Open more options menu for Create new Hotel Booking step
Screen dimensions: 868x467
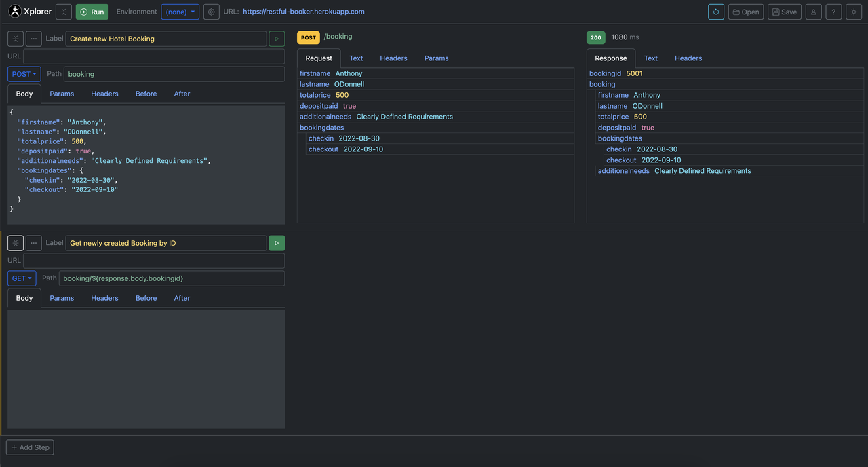tap(34, 39)
